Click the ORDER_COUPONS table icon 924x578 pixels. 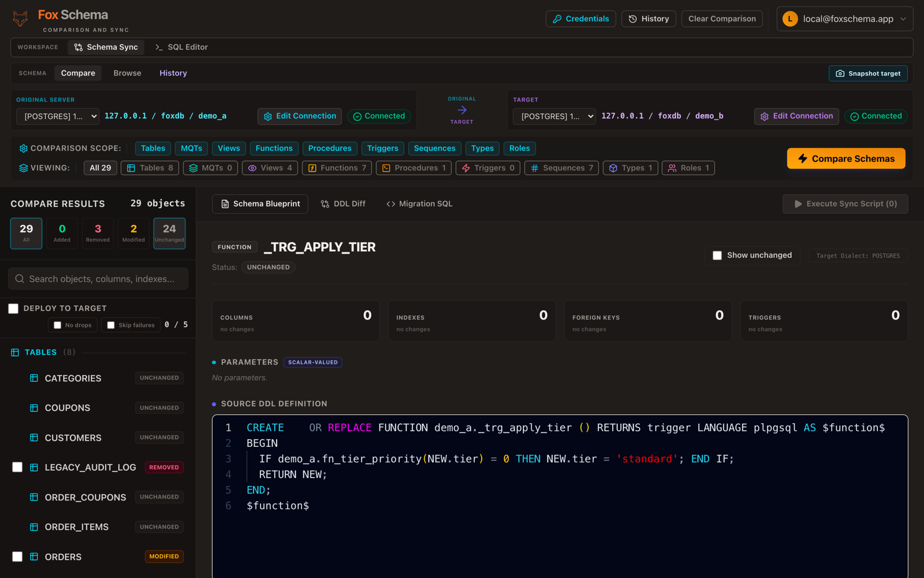[x=34, y=497]
